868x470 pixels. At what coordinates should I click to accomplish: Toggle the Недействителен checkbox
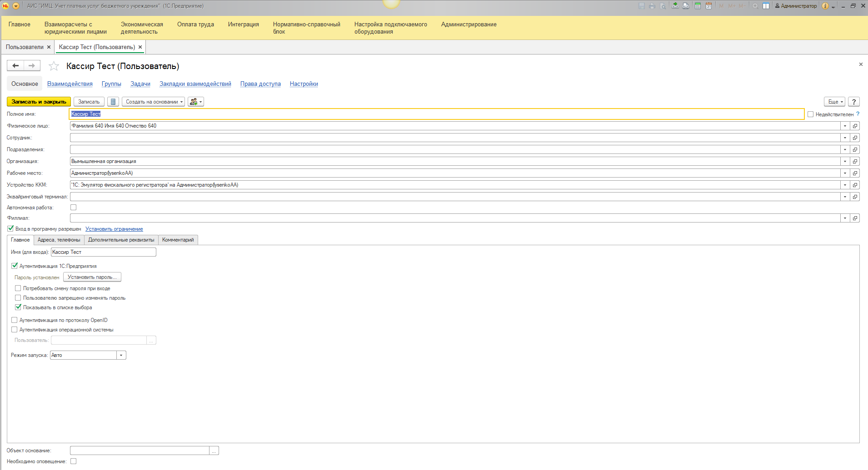point(810,114)
